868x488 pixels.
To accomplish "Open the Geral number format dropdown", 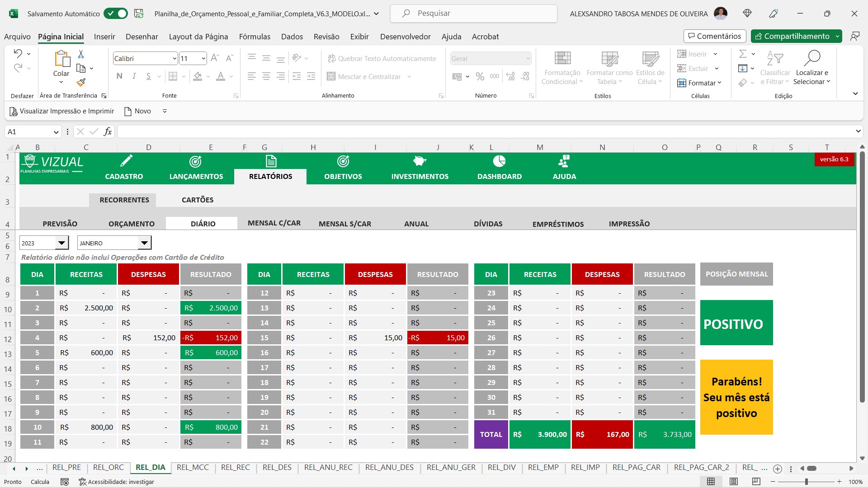I will (x=527, y=58).
